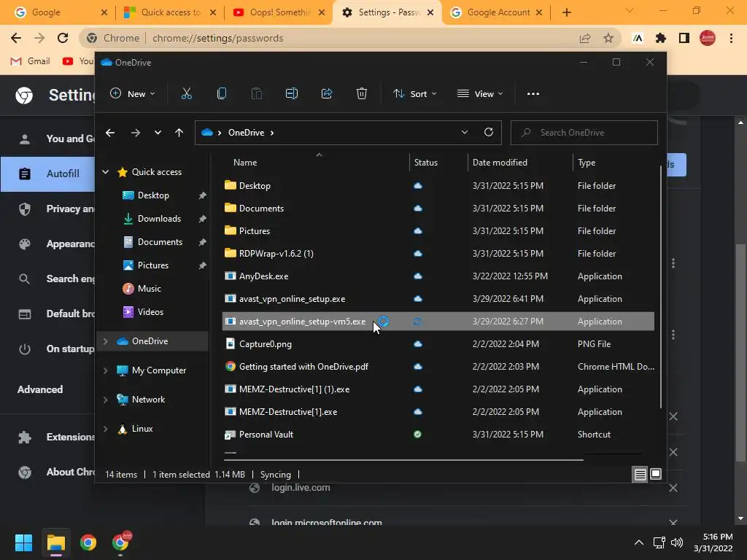Screen dimensions: 747x560
Task: Select the Personal Vault shortcut
Action: pyautogui.click(x=438, y=435)
